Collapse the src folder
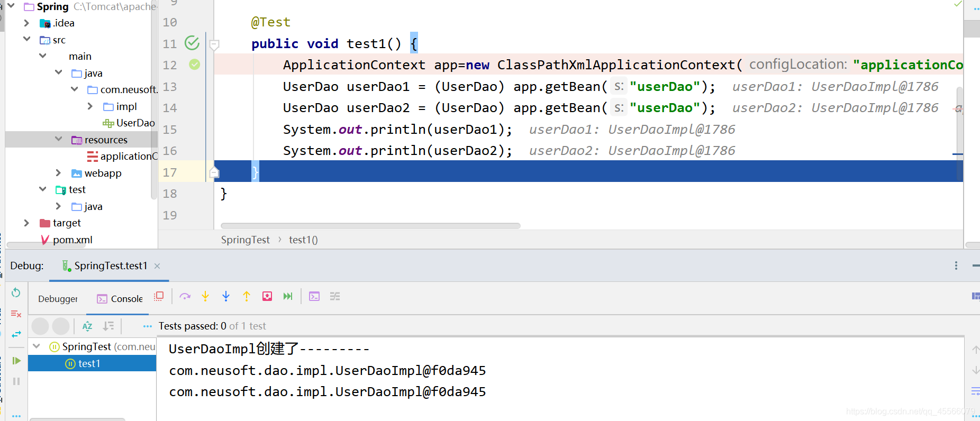The height and width of the screenshot is (421, 980). [x=26, y=40]
